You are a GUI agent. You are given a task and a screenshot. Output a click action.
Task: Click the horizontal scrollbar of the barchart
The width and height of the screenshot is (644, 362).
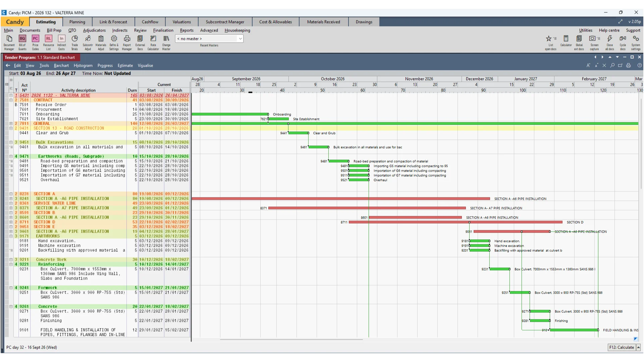pos(291,340)
